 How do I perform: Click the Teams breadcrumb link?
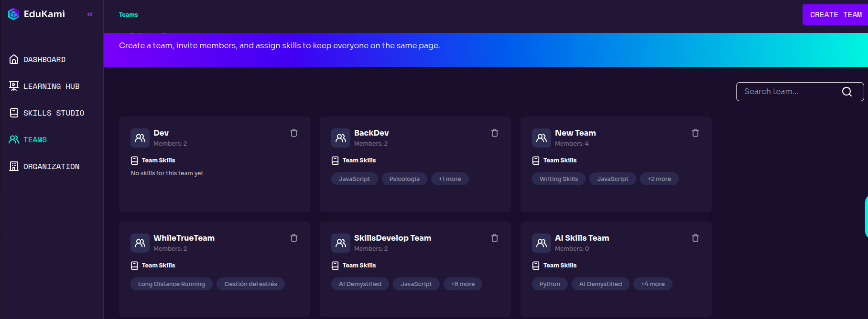(x=128, y=15)
